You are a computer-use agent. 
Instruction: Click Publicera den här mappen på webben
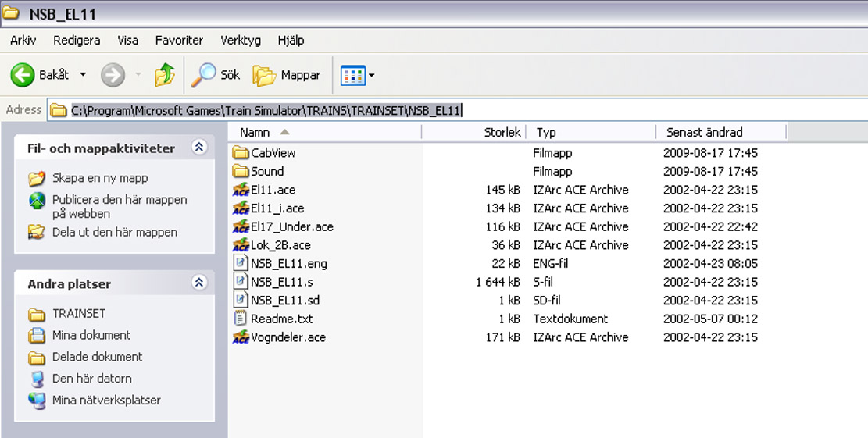tap(120, 206)
